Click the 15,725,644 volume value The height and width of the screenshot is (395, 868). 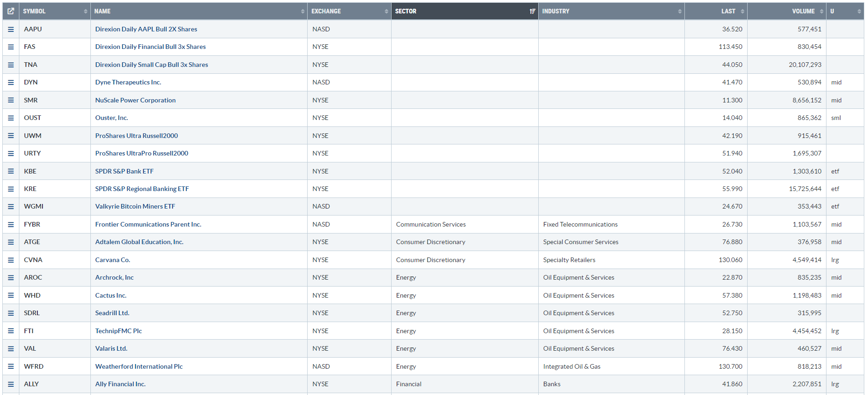click(805, 189)
